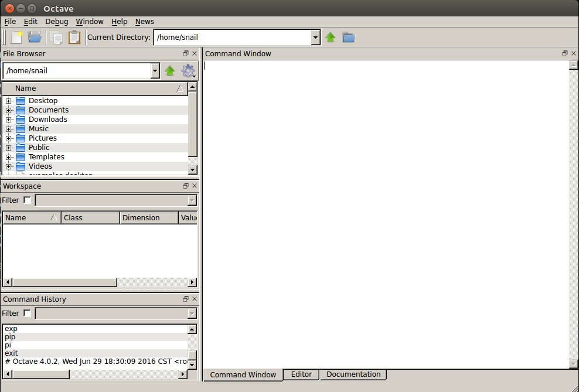Select the Octave 4.0.2 session comment line

(x=96, y=362)
